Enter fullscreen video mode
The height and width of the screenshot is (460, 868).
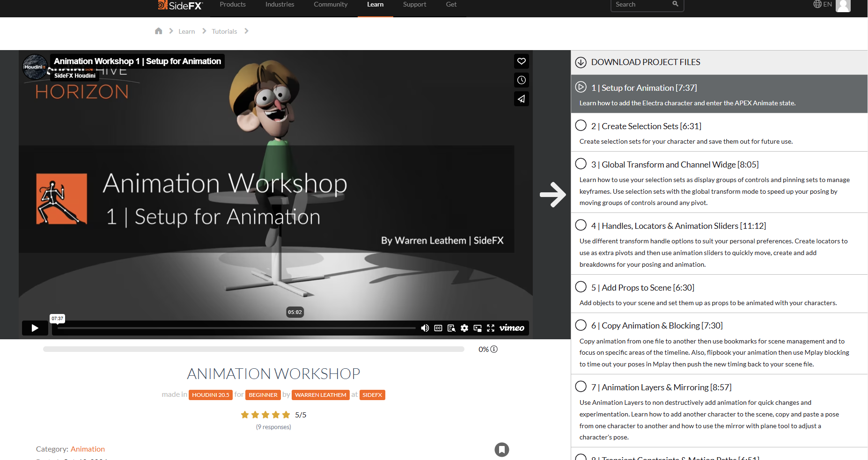491,328
